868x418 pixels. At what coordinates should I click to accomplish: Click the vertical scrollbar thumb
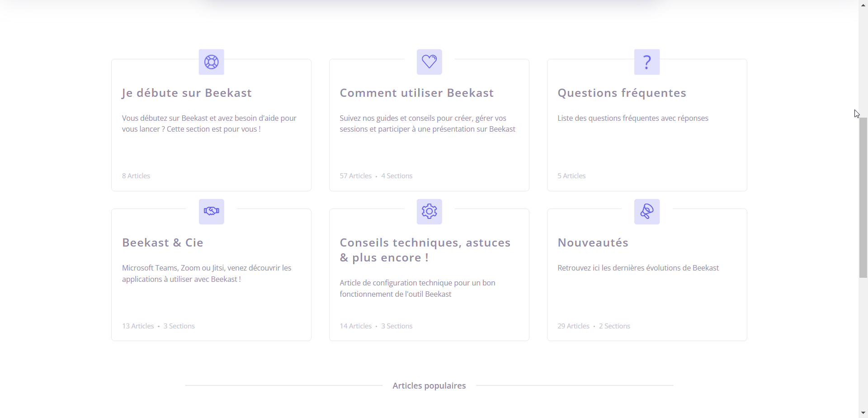(x=863, y=197)
